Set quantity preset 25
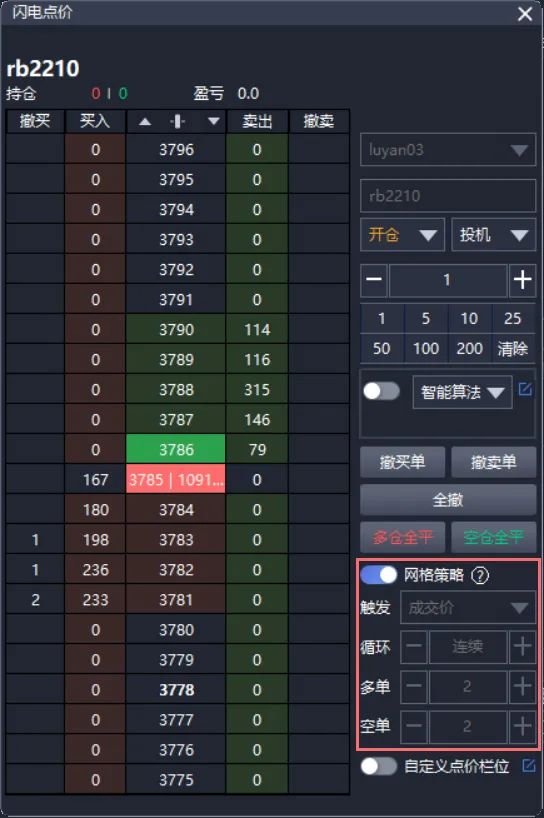544x818 pixels. pos(513,318)
